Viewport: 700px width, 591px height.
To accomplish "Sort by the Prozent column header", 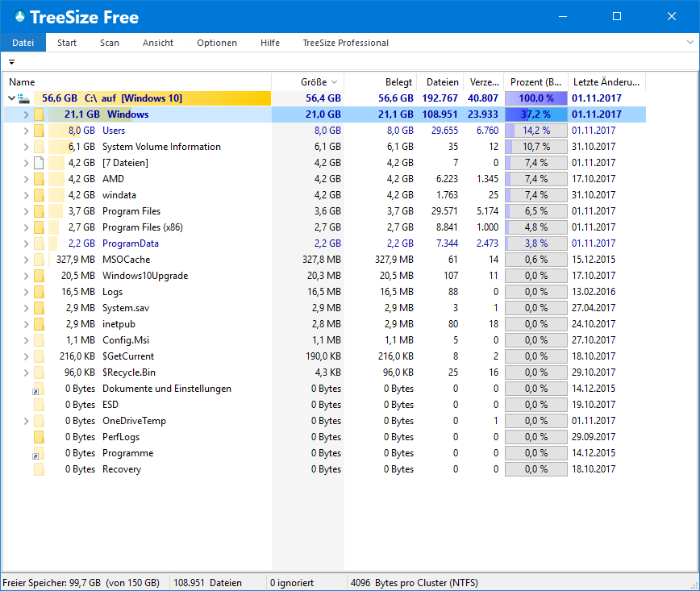I will pyautogui.click(x=536, y=82).
